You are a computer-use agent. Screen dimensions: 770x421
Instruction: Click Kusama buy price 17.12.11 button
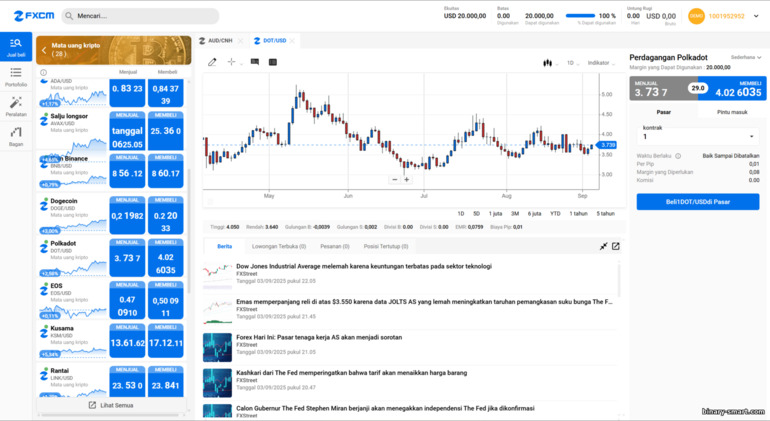click(x=165, y=342)
